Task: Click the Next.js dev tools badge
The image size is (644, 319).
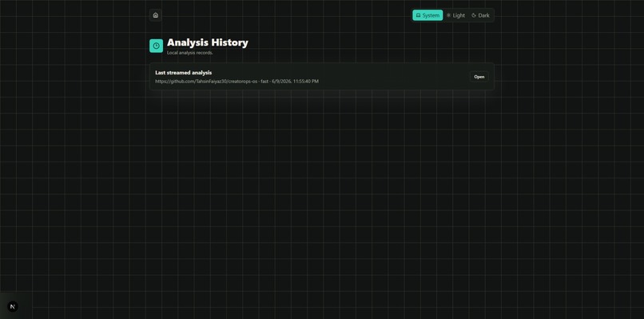Action: [x=13, y=307]
